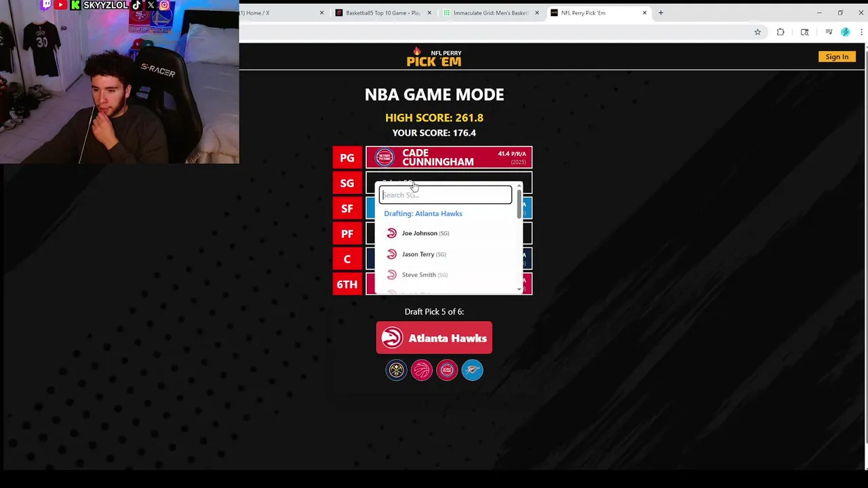Click the Hawks logo beside Joe Johnson
This screenshot has width=868, height=488.
point(391,233)
